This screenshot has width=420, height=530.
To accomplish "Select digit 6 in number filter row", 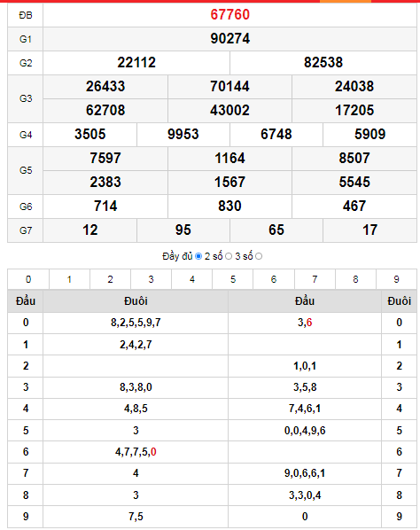I will (x=274, y=279).
